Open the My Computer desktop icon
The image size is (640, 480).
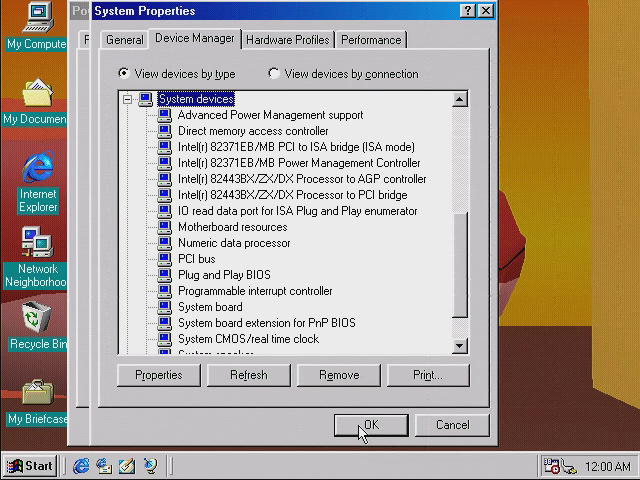click(38, 18)
